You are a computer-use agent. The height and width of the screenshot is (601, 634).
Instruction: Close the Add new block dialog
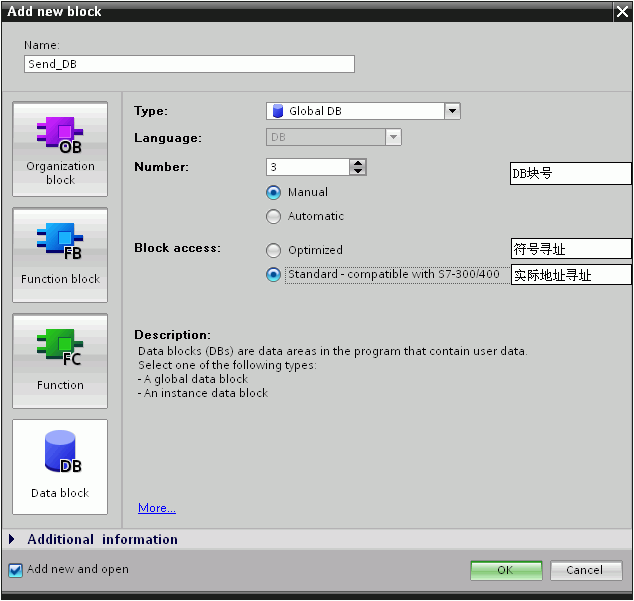coord(623,11)
